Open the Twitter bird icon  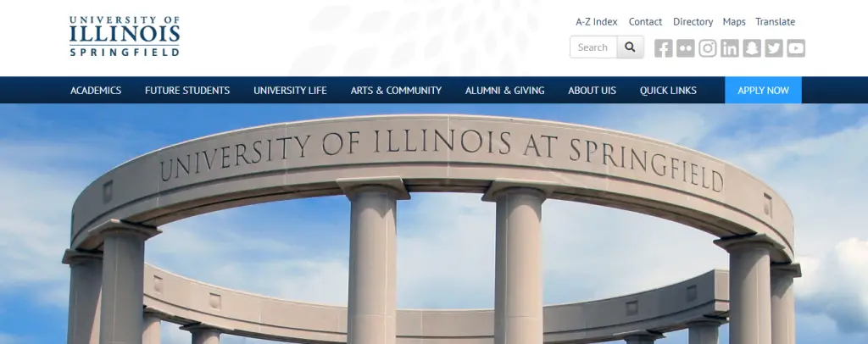(x=774, y=48)
